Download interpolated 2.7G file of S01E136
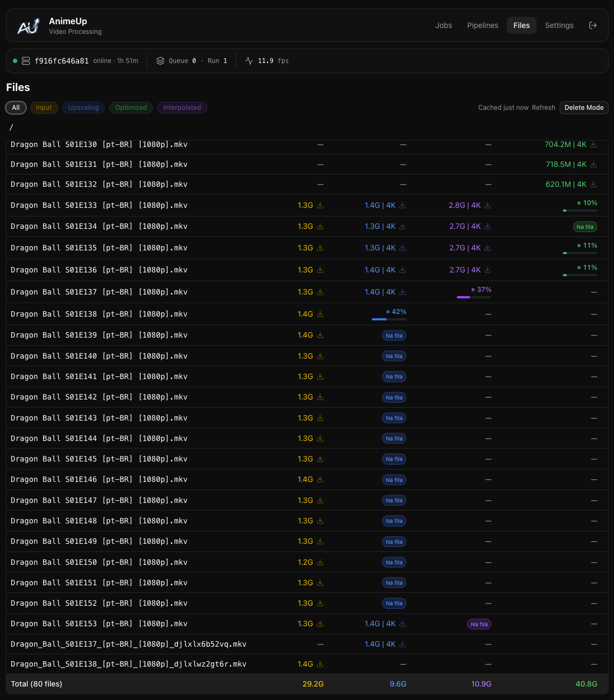This screenshot has height=700, width=614. [x=488, y=270]
